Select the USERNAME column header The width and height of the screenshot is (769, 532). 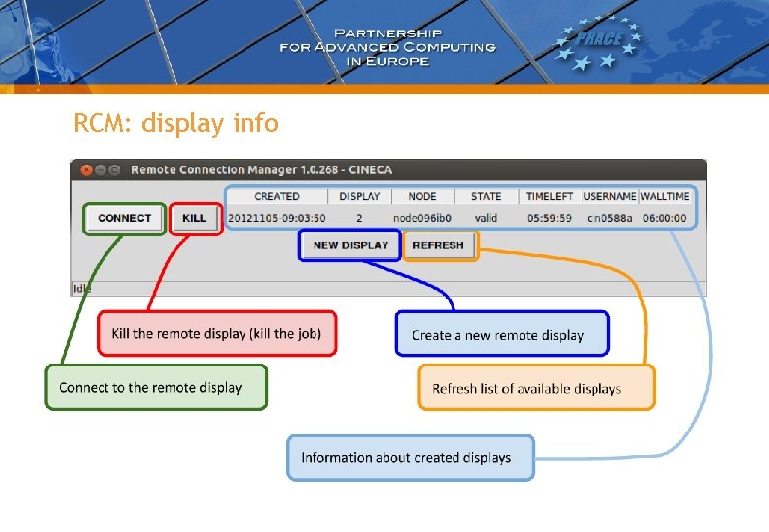point(609,196)
